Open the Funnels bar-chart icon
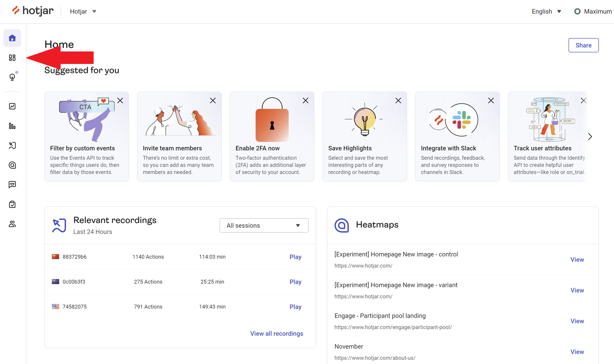The image size is (614, 364). [x=12, y=126]
